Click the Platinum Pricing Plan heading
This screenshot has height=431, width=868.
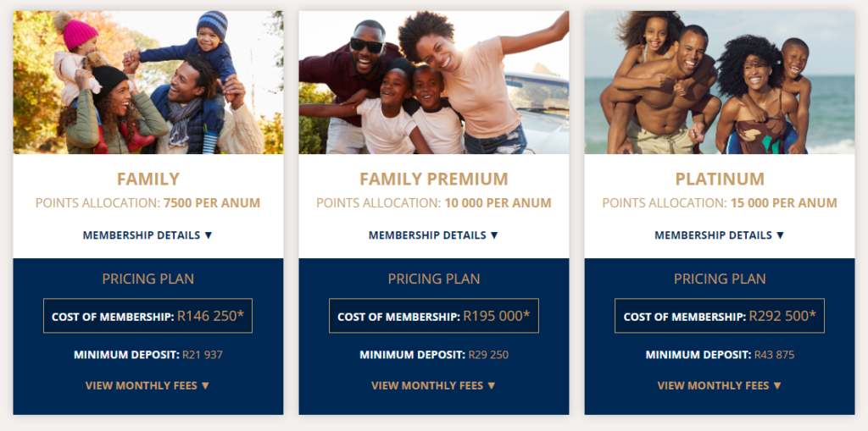(x=720, y=279)
